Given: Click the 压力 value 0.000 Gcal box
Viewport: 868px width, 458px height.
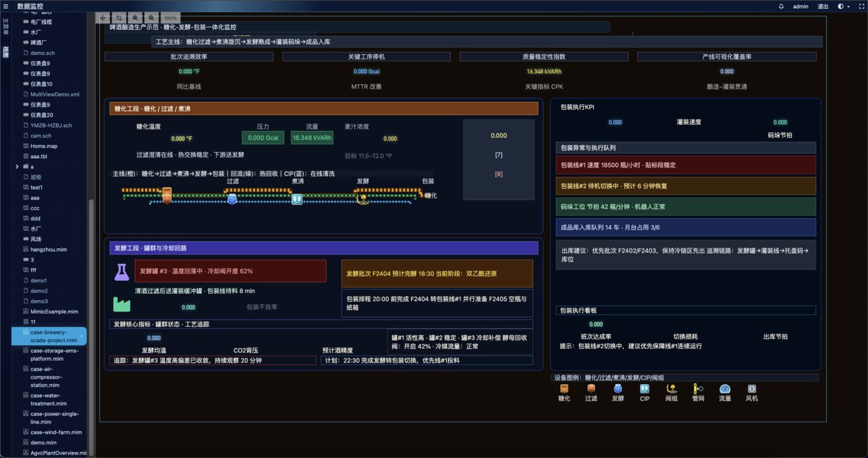Looking at the screenshot, I should (x=262, y=138).
